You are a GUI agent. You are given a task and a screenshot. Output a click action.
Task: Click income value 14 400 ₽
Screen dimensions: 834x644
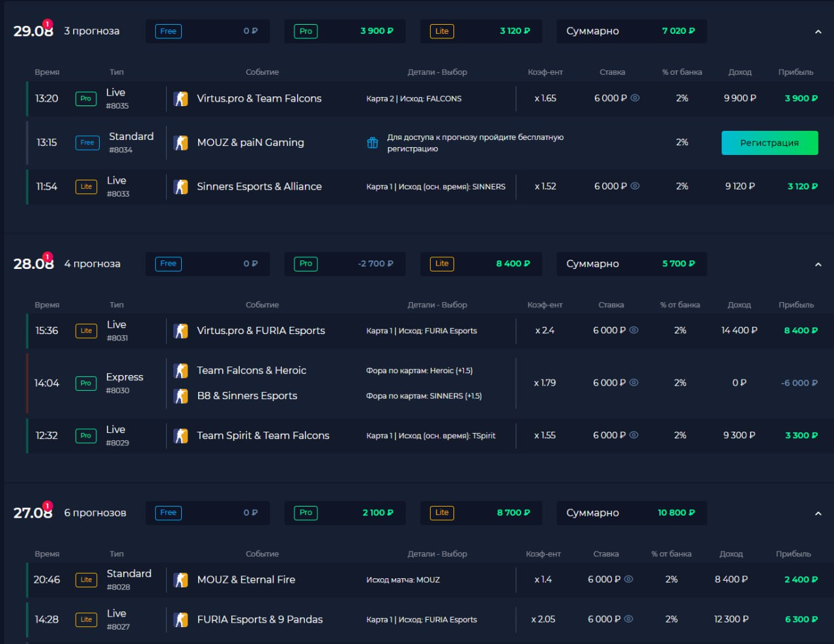point(740,331)
